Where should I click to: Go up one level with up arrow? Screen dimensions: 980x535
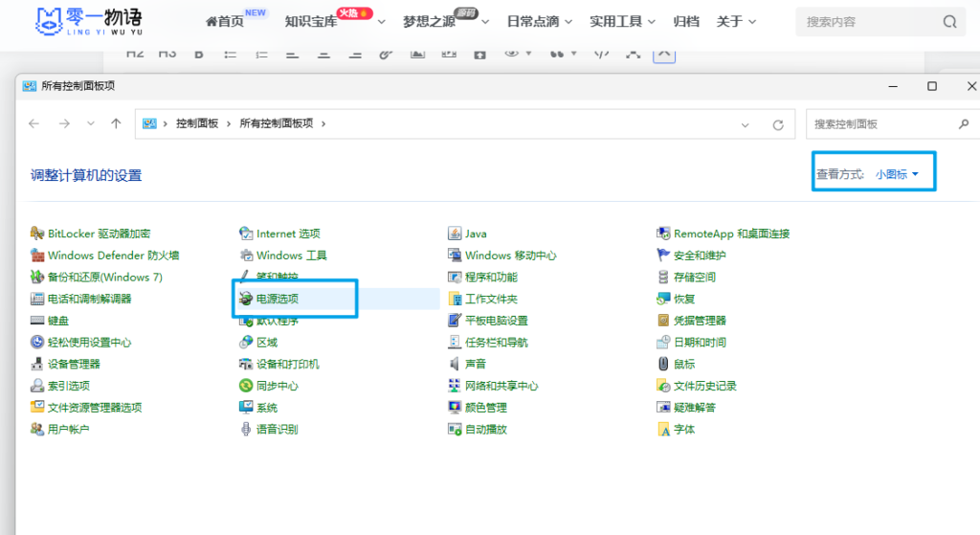(116, 123)
